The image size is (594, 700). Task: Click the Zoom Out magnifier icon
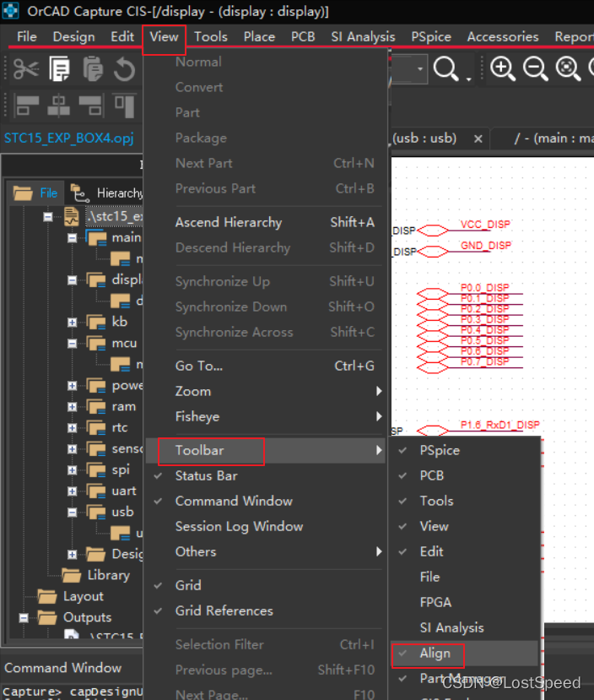tap(536, 69)
